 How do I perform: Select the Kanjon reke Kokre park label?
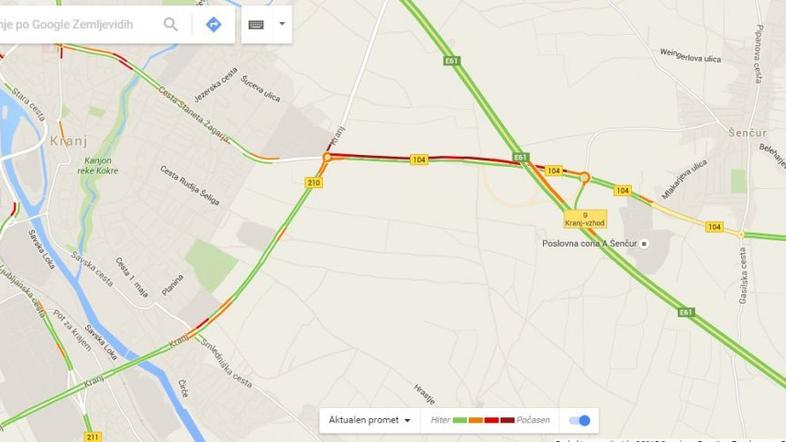(98, 165)
